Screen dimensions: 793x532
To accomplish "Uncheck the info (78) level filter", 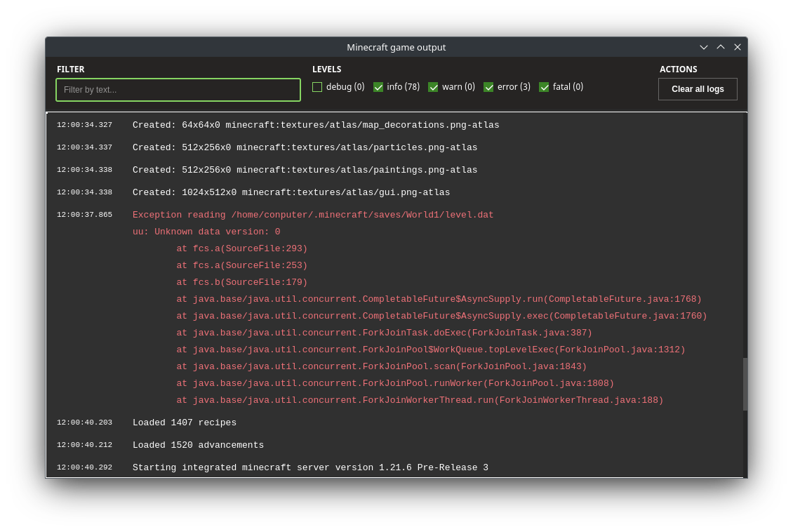I will [x=378, y=87].
